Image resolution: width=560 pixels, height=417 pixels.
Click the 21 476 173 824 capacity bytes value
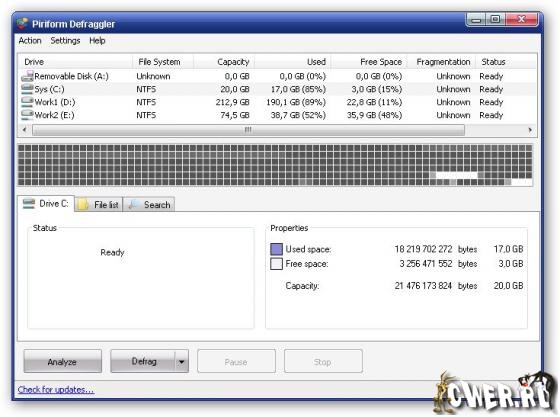tap(423, 286)
